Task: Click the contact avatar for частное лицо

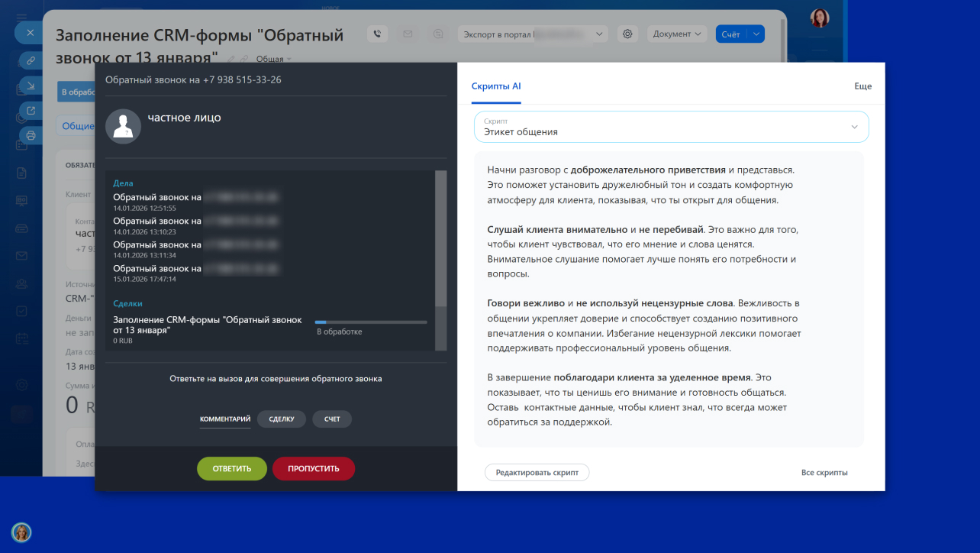Action: 123,127
